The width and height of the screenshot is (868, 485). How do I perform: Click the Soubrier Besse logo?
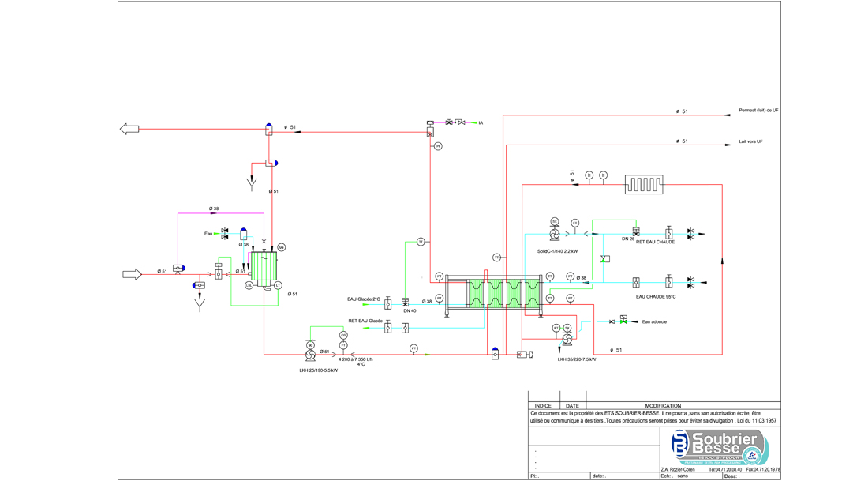pyautogui.click(x=720, y=448)
